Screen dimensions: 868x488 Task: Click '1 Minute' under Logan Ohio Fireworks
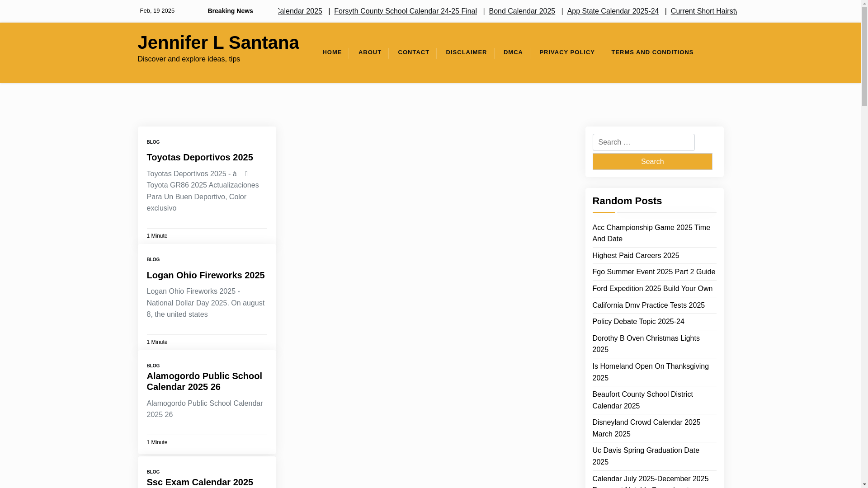click(157, 342)
